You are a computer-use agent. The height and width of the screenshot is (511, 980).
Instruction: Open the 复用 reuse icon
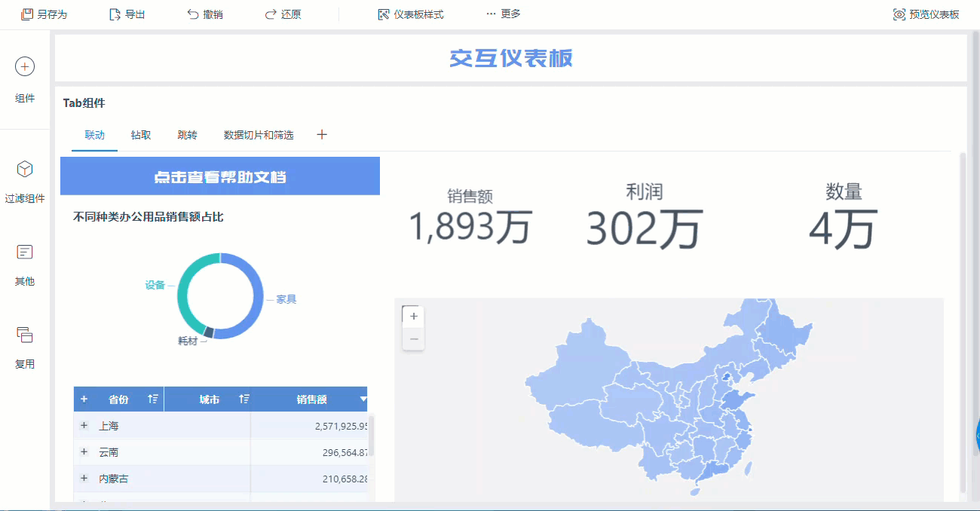click(25, 335)
